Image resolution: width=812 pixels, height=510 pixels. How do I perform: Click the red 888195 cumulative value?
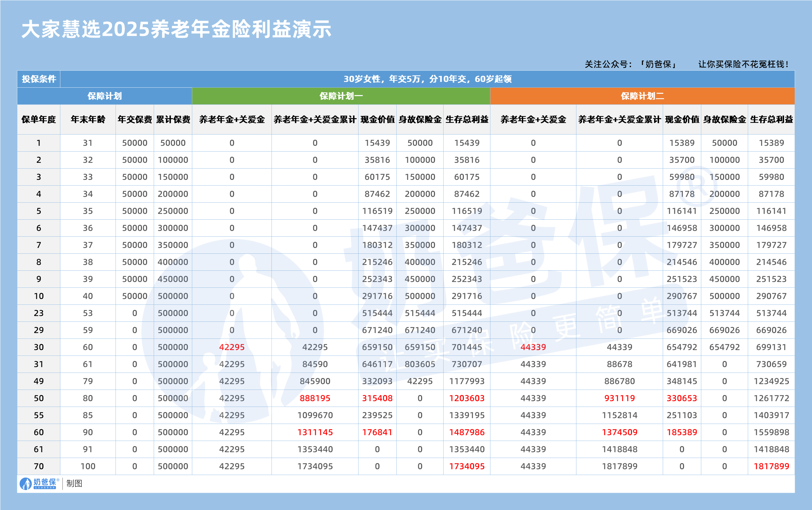click(x=315, y=398)
